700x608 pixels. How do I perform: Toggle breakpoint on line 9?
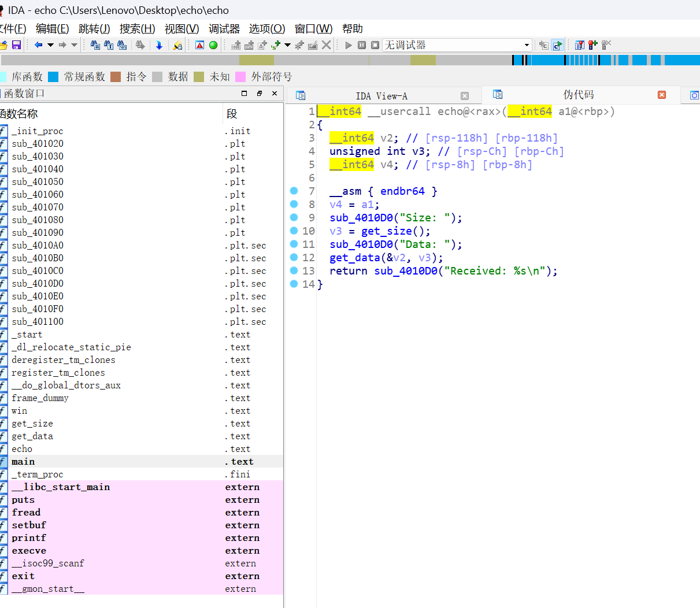(294, 217)
